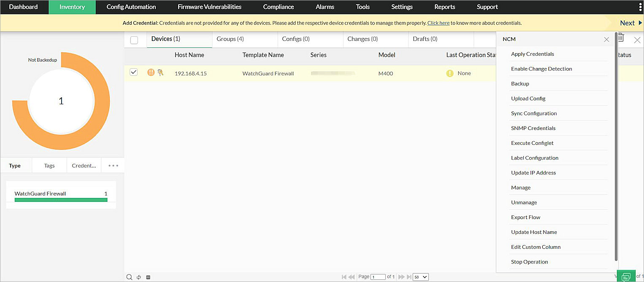Click the refresh icon in the table footer

point(139,277)
